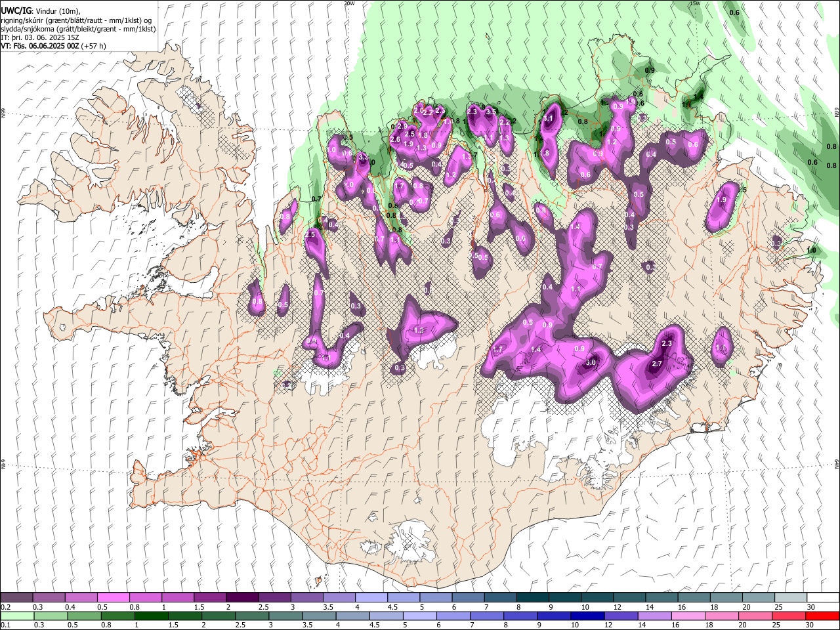
Task: Click the '3.0' precipitation value on the map
Action: [590, 362]
